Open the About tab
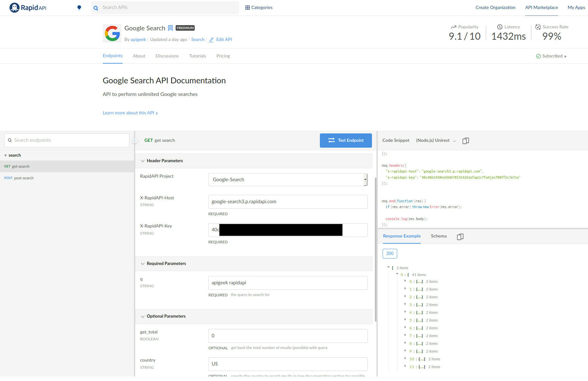 pos(139,56)
